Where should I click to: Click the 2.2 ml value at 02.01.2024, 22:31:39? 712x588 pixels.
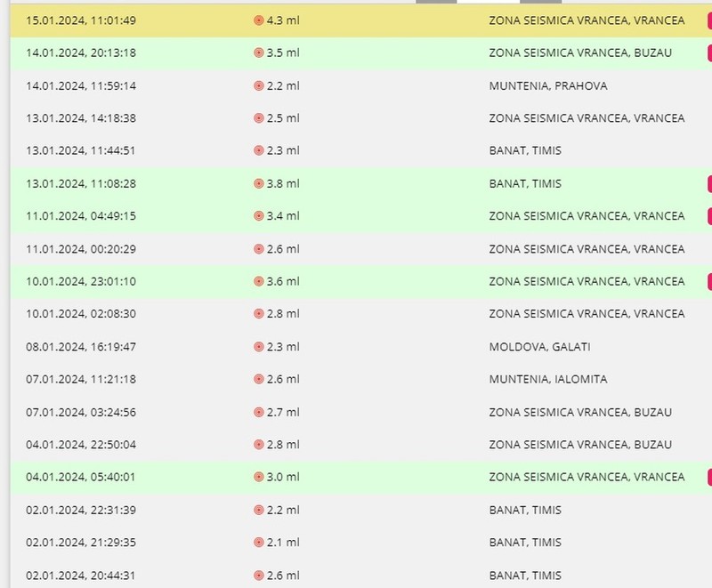pos(283,511)
